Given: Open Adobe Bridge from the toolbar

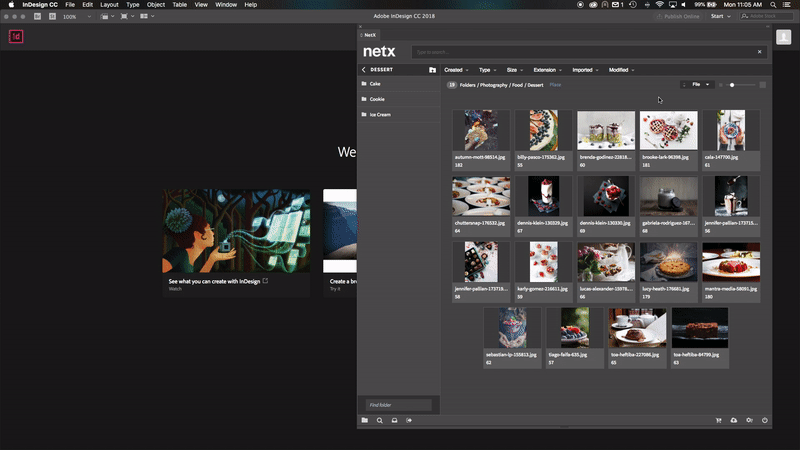Looking at the screenshot, I should pyautogui.click(x=37, y=16).
